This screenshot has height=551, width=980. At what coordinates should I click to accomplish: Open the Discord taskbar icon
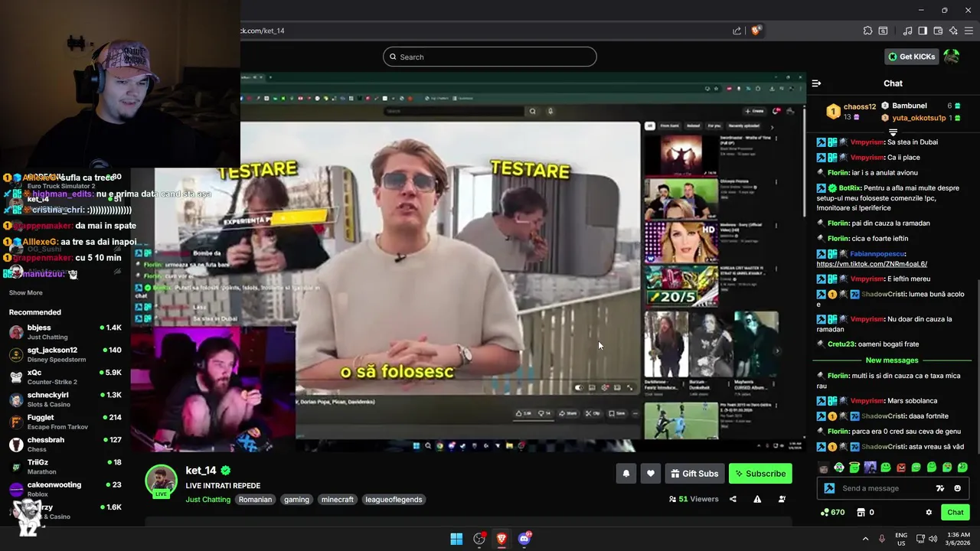(524, 539)
